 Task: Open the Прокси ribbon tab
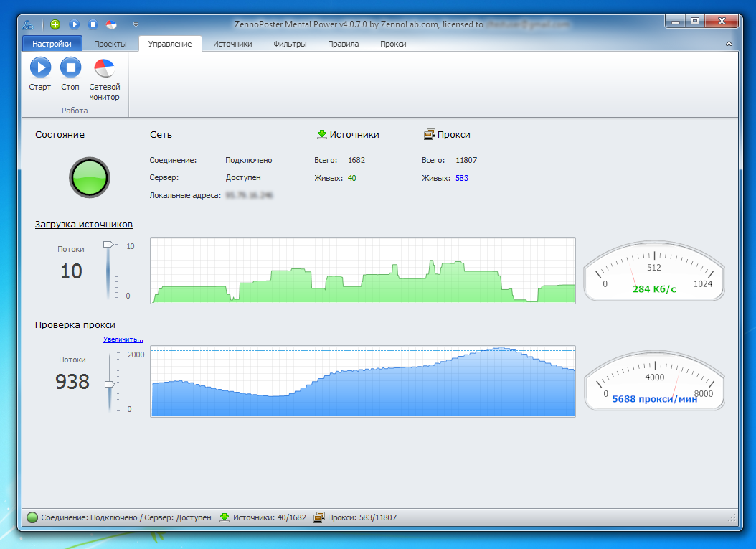pos(393,44)
